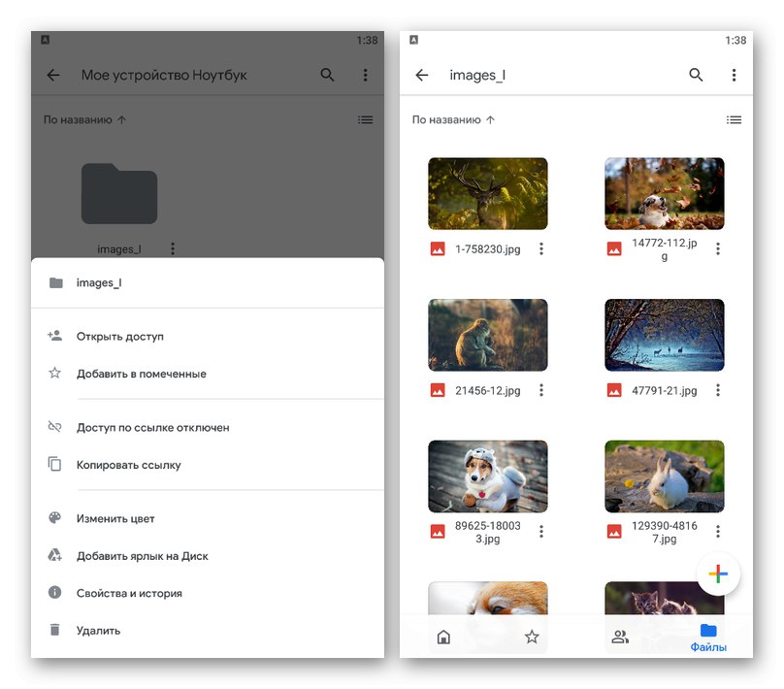Click the image type icon beside 47791-21.jpg

tap(614, 390)
